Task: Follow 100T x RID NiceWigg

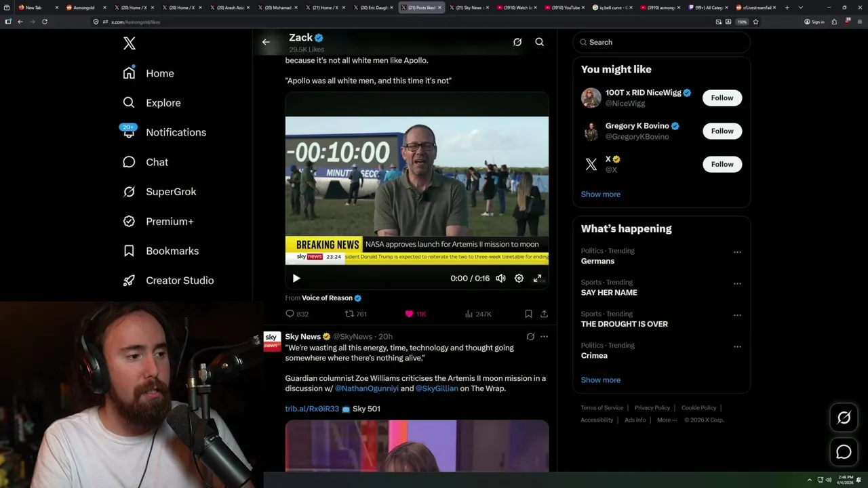Action: click(722, 98)
